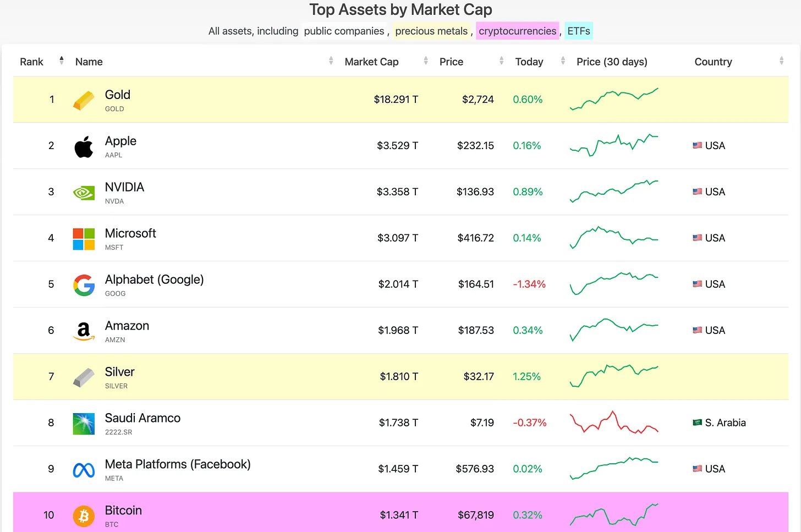
Task: Click the Saudi Arabia flag icon
Action: click(x=697, y=423)
